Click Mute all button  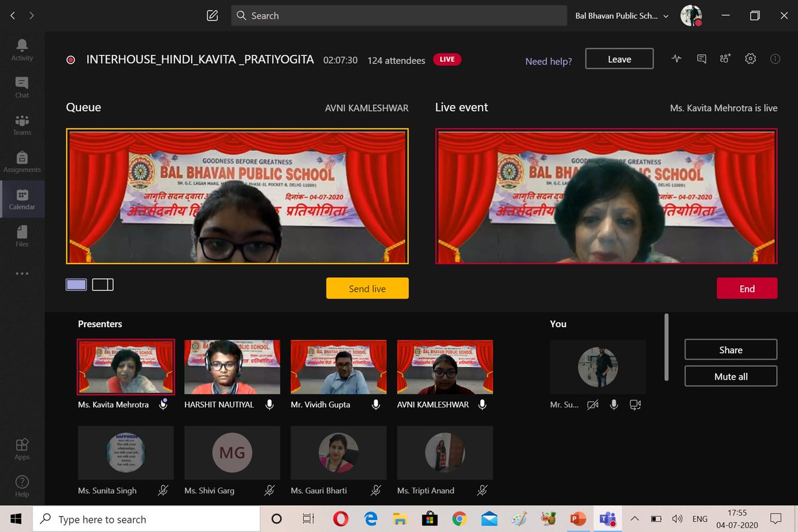[731, 376]
